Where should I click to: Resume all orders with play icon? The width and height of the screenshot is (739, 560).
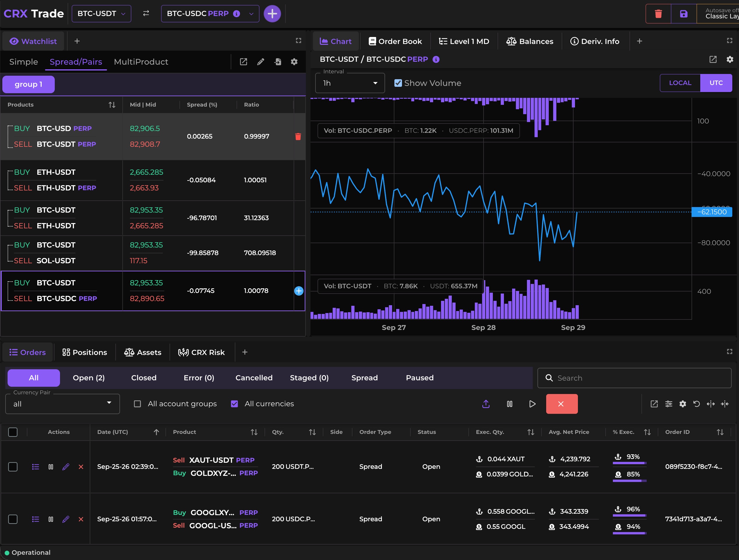(x=532, y=404)
